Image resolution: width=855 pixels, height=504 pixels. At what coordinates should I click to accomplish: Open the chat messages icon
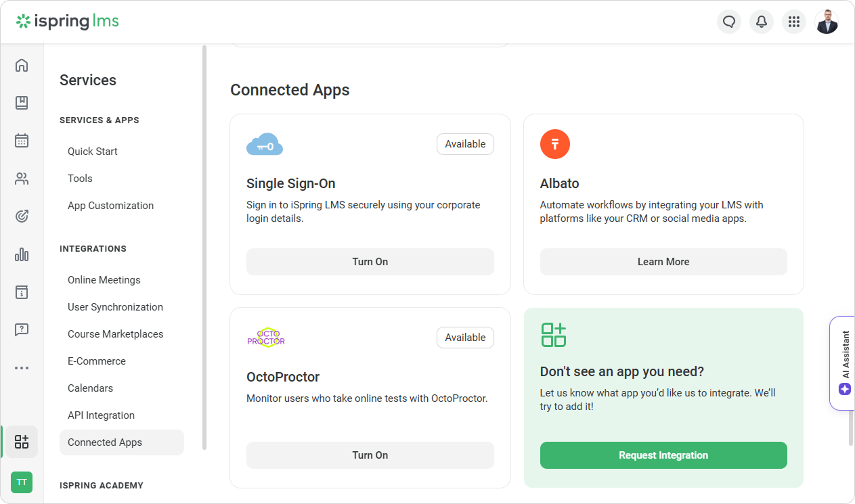729,22
